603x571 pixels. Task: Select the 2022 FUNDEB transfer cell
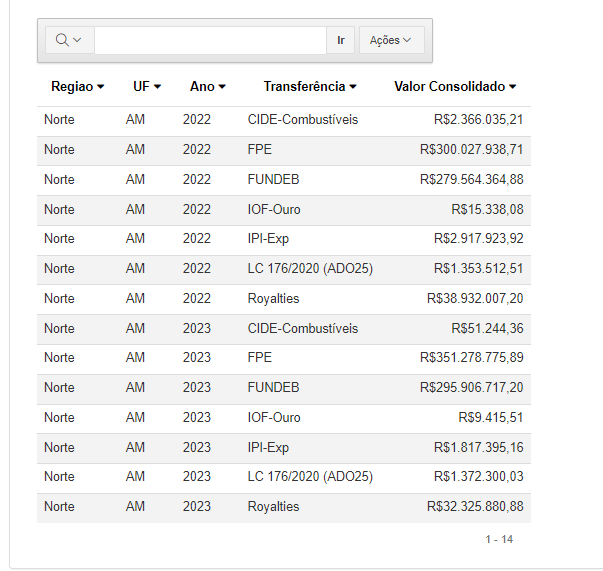(273, 180)
